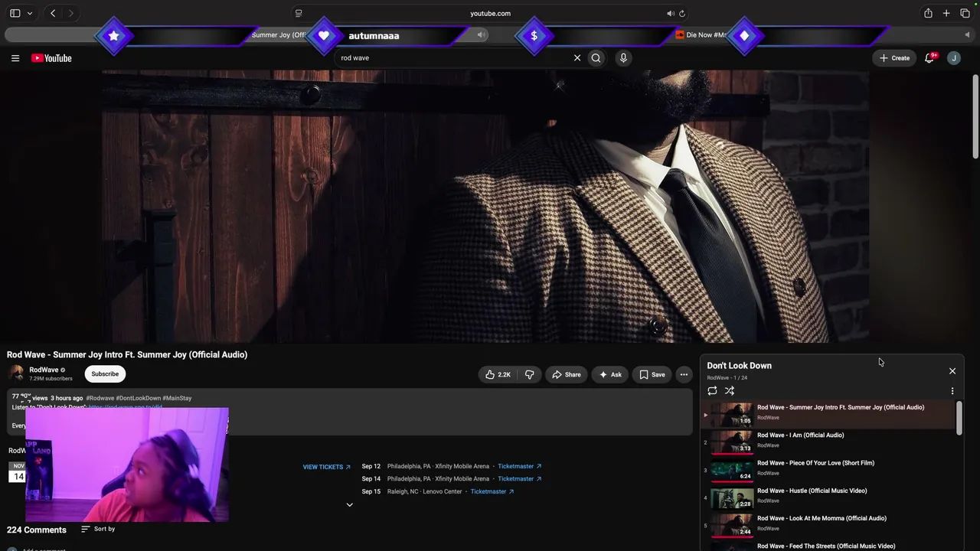Select playlist thumbnail with 3:13 duration
Screen dimensions: 980x551
[731, 442]
